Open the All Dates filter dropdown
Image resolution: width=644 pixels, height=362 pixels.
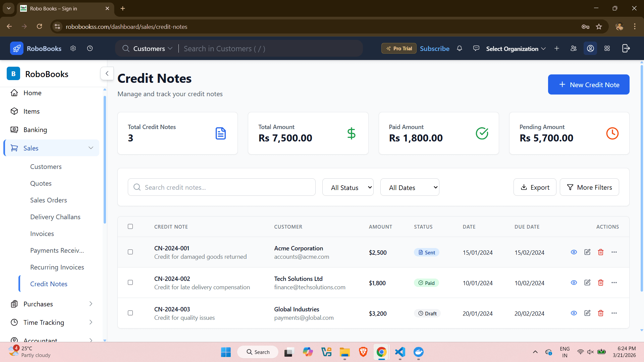coord(410,187)
